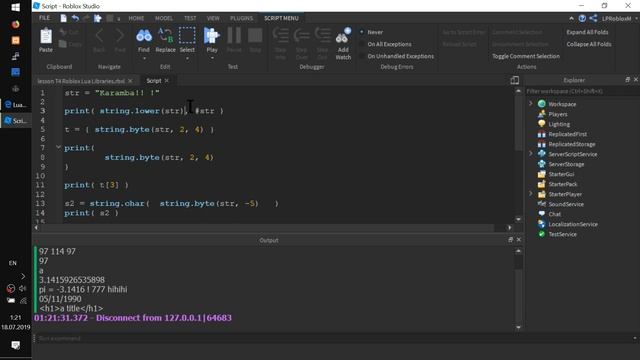Open the lesson T4 Roblox Lua Libraries tab

81,81
